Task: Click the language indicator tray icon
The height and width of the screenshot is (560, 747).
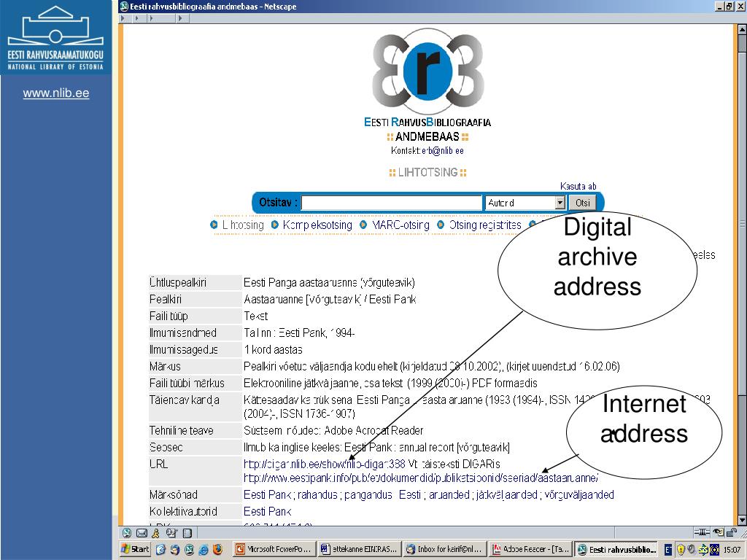Action: pyautogui.click(x=668, y=550)
